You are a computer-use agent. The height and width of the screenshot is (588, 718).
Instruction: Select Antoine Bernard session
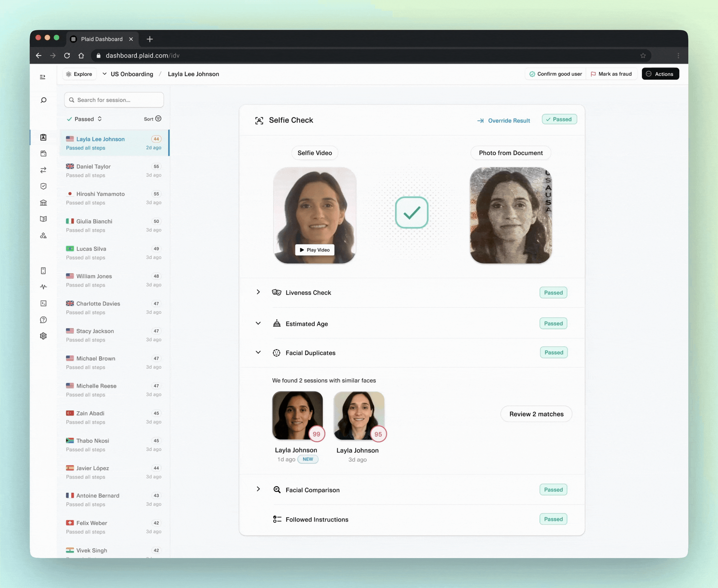coord(114,500)
